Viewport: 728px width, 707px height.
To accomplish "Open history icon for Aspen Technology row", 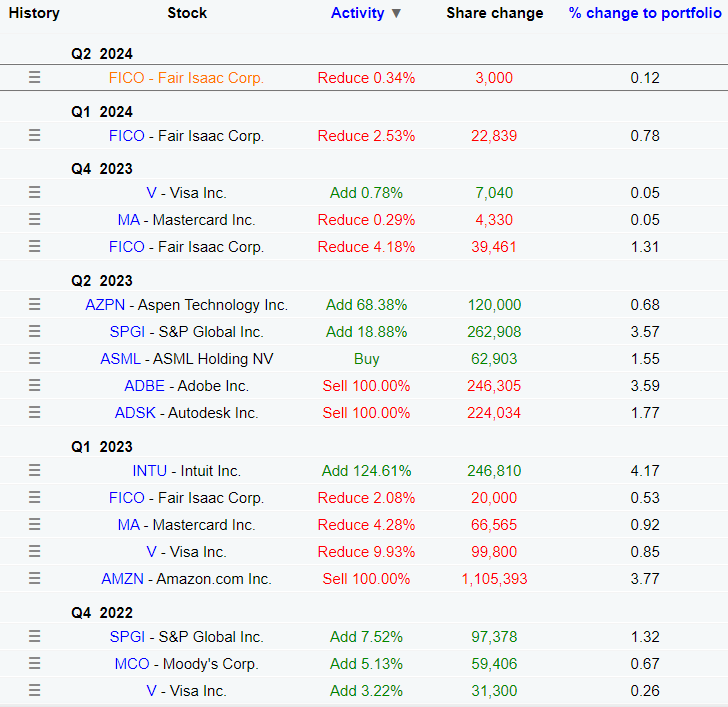I will click(x=34, y=304).
